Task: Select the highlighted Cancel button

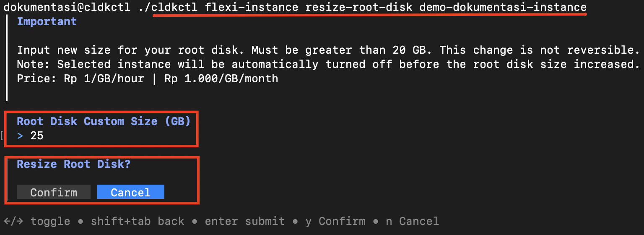Action: (x=130, y=192)
